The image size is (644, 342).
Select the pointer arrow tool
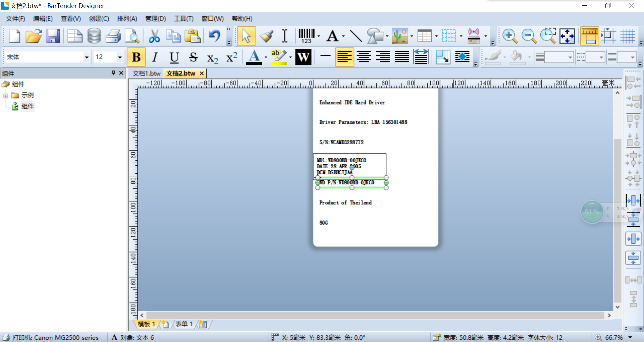[x=246, y=36]
